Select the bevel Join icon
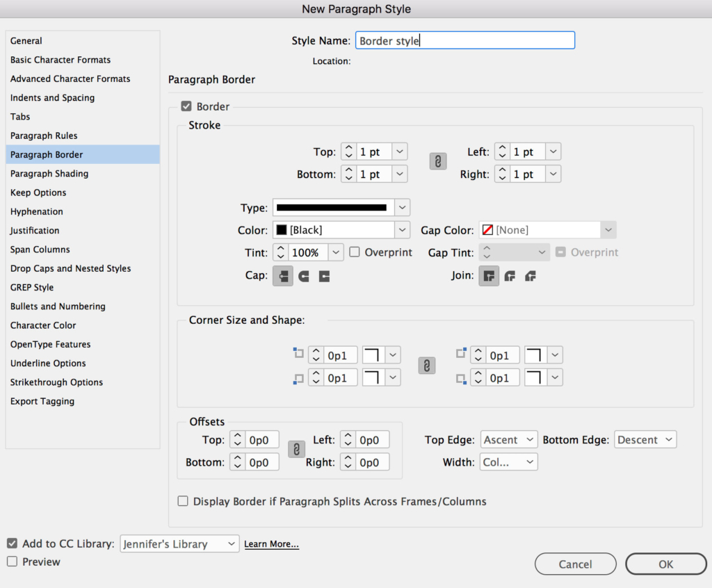The image size is (712, 588). point(530,276)
